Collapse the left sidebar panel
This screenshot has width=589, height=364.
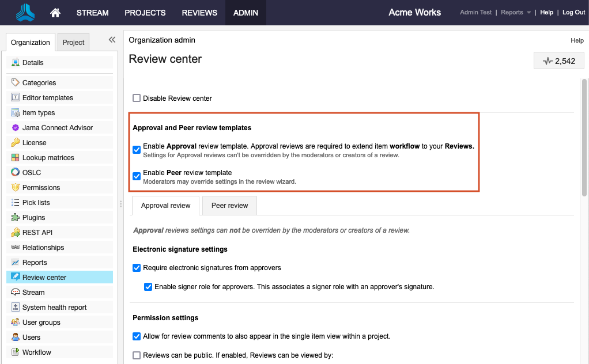click(x=112, y=40)
